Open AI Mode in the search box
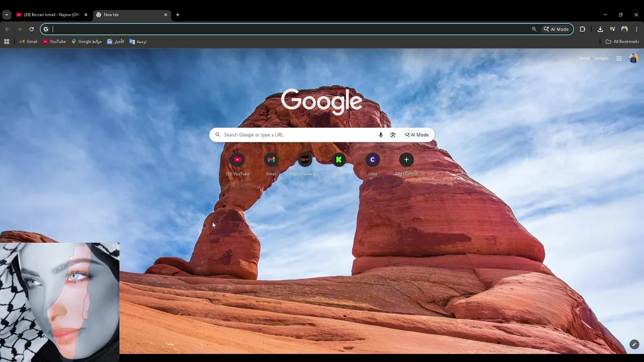Image resolution: width=644 pixels, height=362 pixels. (417, 135)
